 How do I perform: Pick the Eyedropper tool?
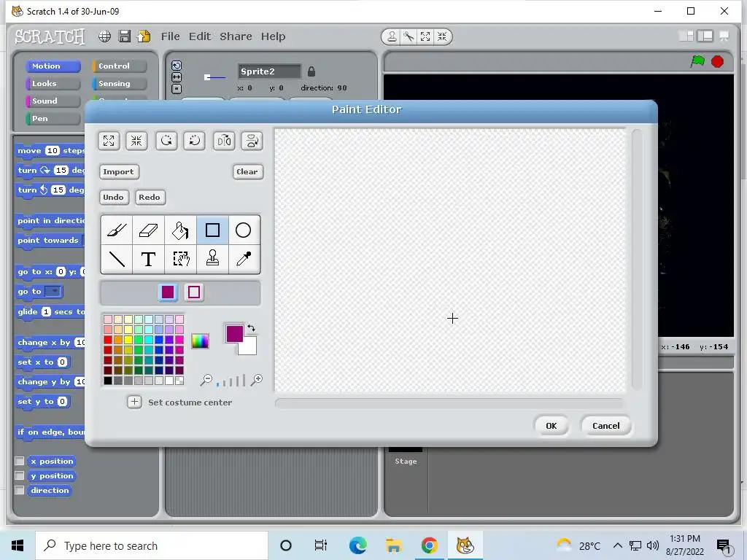click(x=244, y=259)
